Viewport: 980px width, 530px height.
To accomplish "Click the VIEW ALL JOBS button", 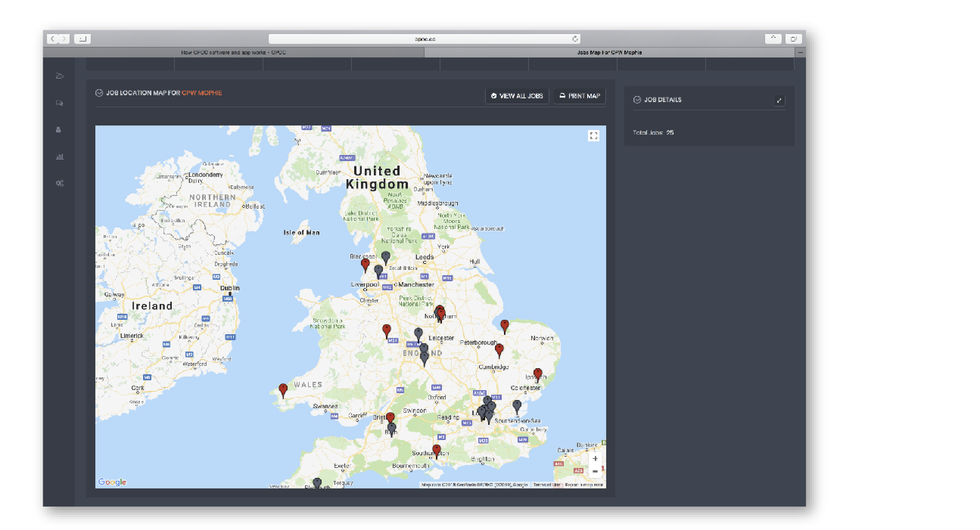I will (517, 96).
